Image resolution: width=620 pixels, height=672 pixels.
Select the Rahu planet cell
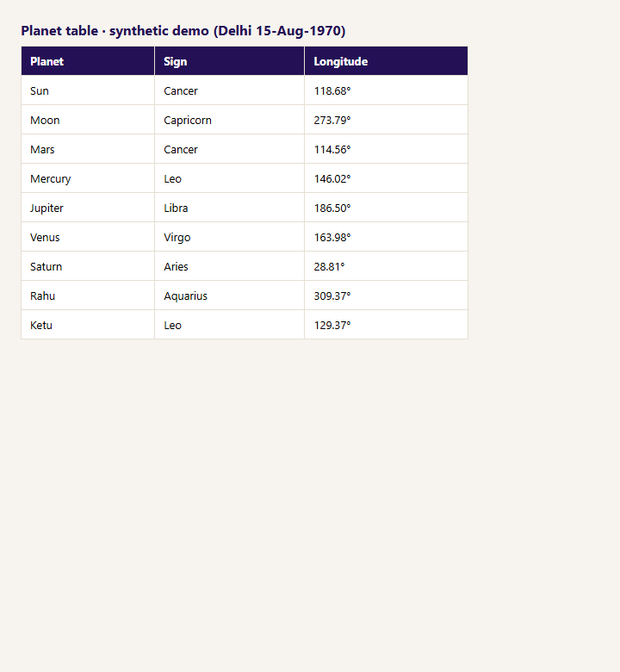coord(88,296)
